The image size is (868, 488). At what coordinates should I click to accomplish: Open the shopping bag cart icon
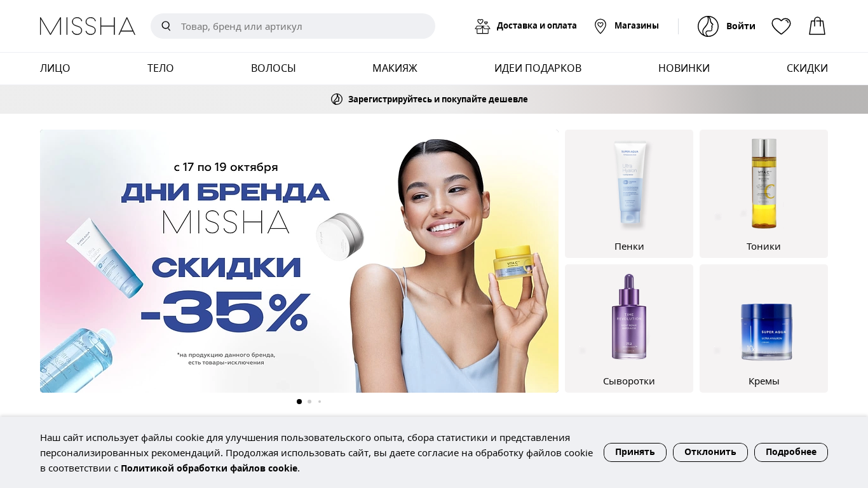pyautogui.click(x=817, y=26)
